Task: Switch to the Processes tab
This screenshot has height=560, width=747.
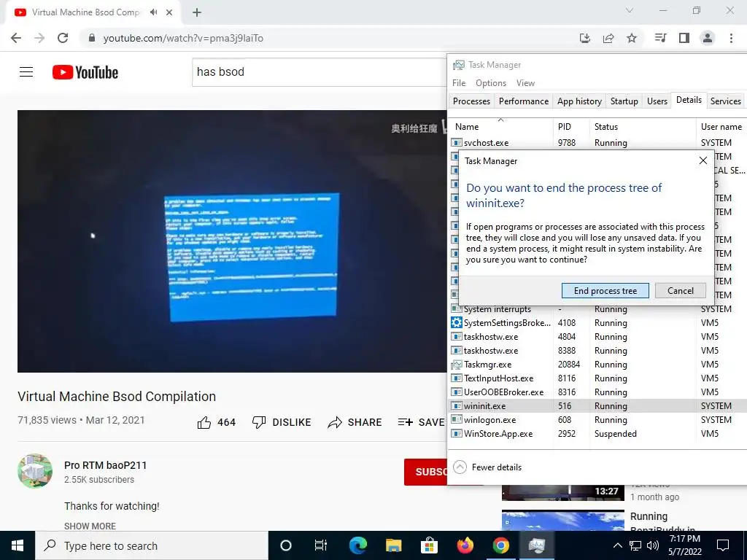Action: pos(472,101)
